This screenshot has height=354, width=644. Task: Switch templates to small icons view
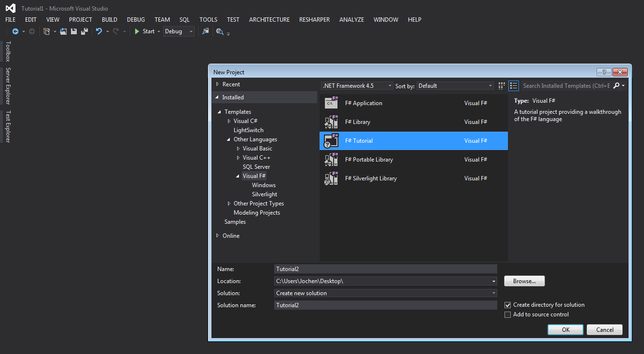click(502, 86)
